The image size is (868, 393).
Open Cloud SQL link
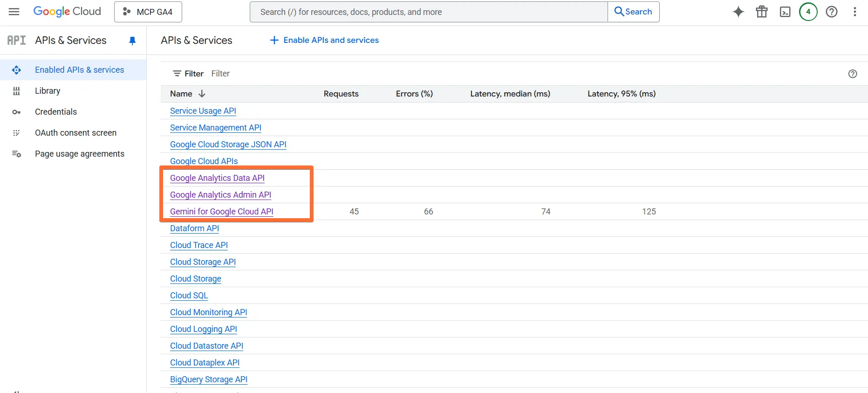[189, 296]
